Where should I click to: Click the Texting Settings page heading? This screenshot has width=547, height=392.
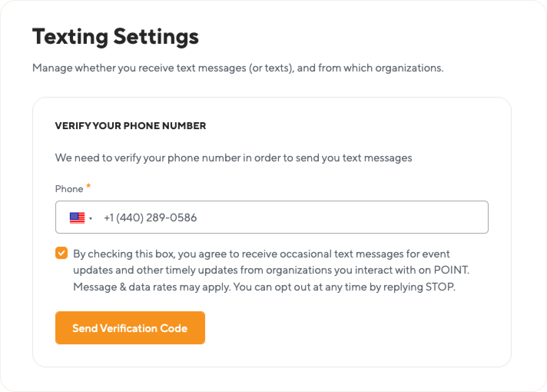[116, 37]
